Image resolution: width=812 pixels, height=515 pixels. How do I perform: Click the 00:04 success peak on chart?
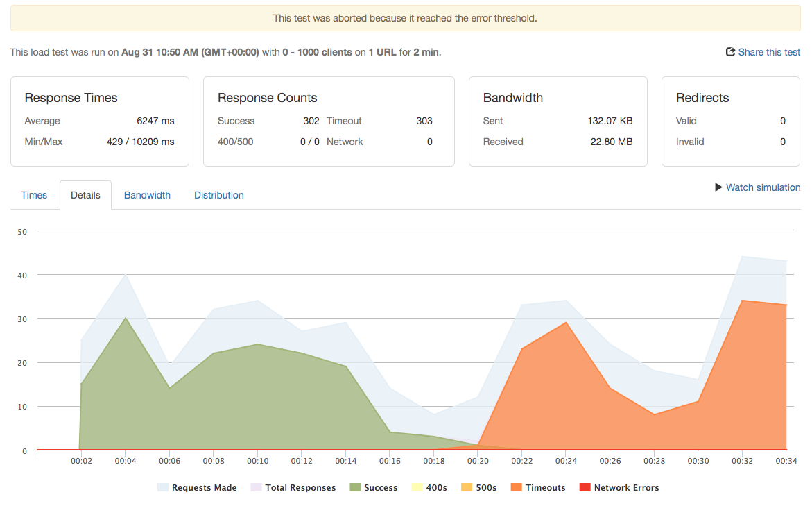126,318
